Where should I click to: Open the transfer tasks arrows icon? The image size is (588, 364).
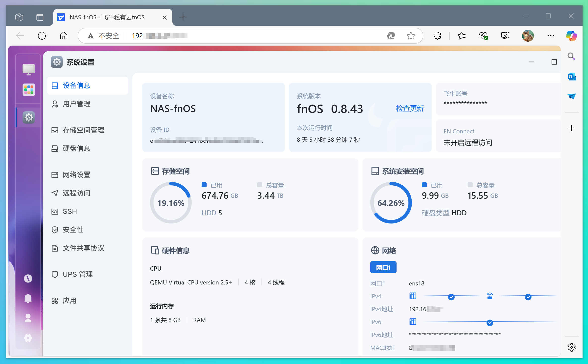(28, 279)
